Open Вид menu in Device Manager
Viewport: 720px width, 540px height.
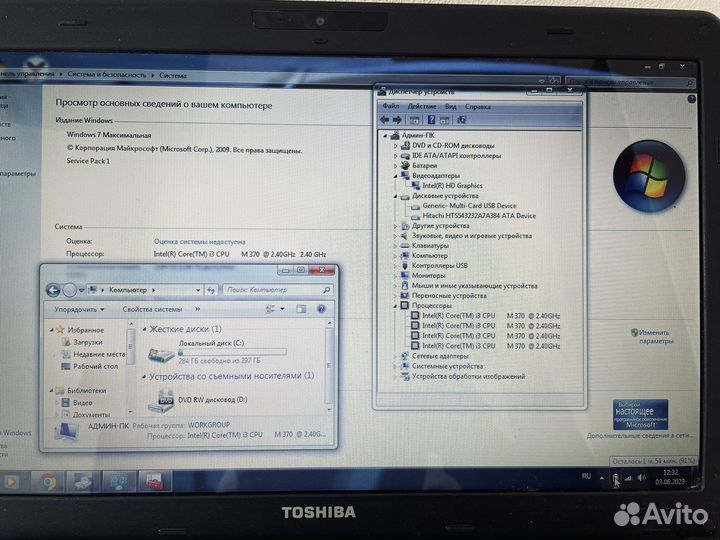[450, 106]
